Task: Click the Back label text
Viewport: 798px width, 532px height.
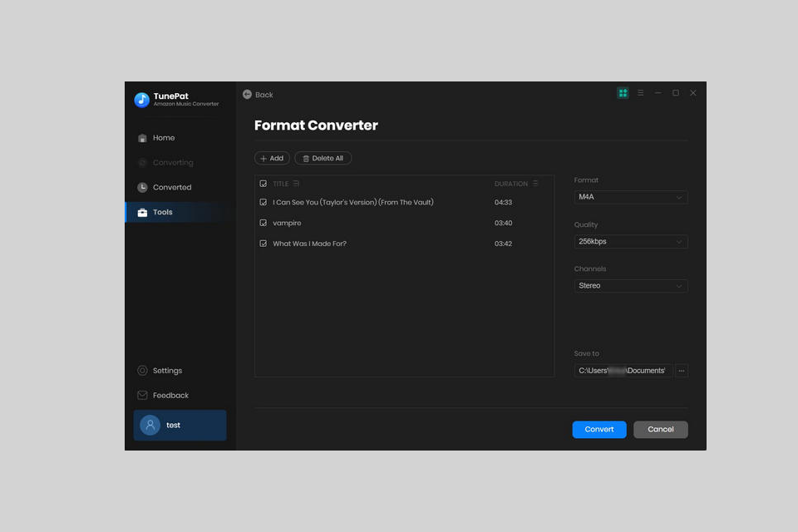Action: (x=264, y=95)
